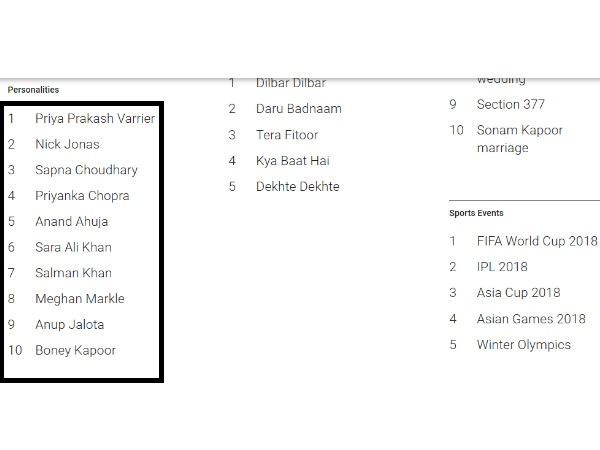Click Salman Khan in the list

[x=73, y=273]
